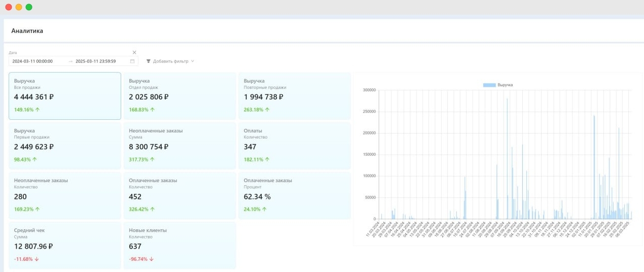The height and width of the screenshot is (272, 644).
Task: Open the calendar icon in the date range field
Action: coord(132,61)
